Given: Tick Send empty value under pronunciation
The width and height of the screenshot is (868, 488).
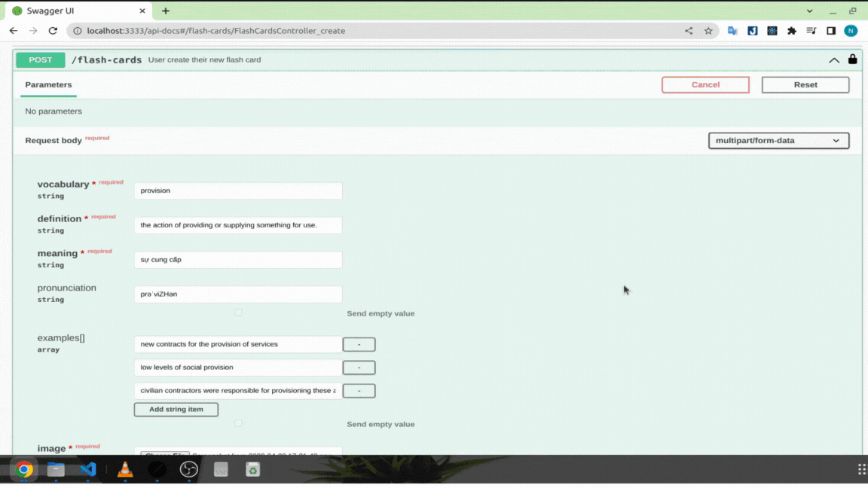Looking at the screenshot, I should [238, 313].
